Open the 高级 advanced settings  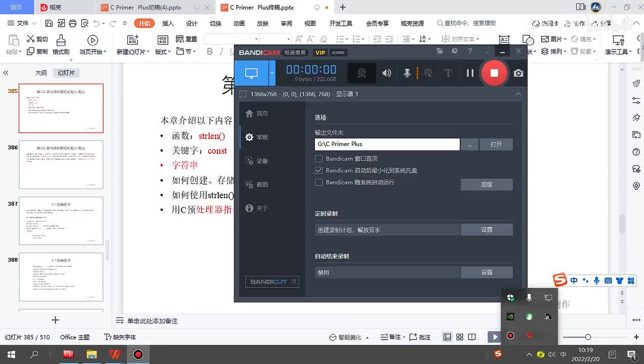click(486, 185)
